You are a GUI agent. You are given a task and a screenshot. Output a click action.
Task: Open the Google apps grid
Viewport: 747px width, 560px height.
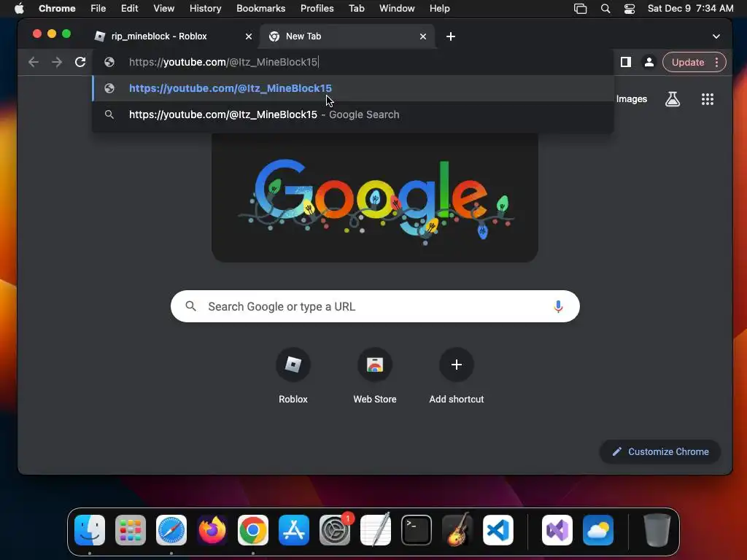(707, 99)
